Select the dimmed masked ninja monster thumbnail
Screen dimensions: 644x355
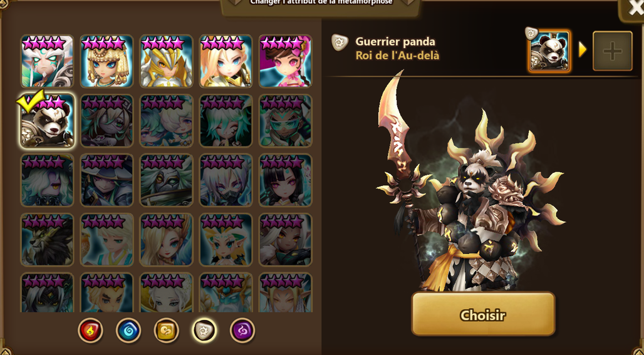pos(226,180)
